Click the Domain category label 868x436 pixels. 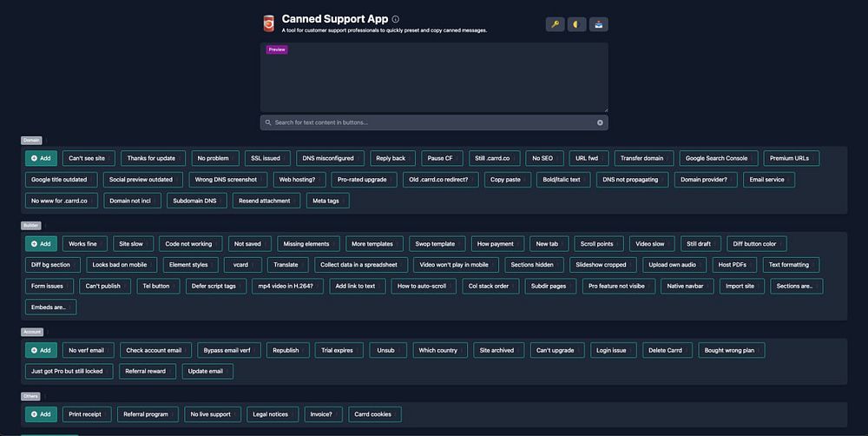[31, 140]
